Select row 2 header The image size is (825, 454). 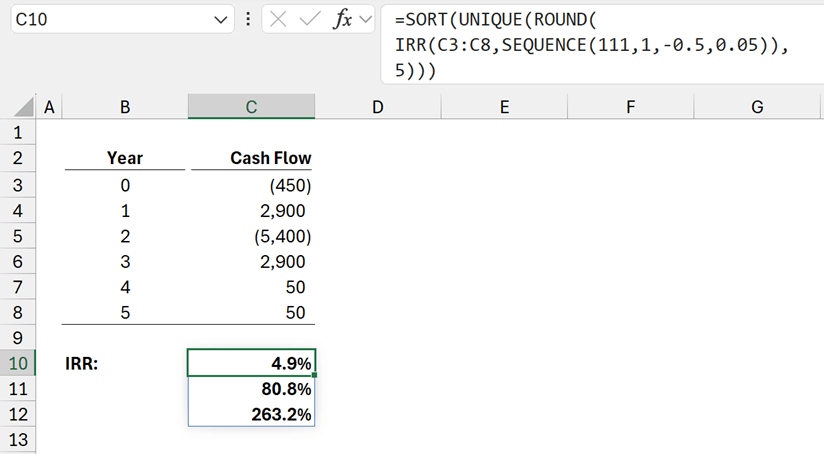click(x=19, y=158)
